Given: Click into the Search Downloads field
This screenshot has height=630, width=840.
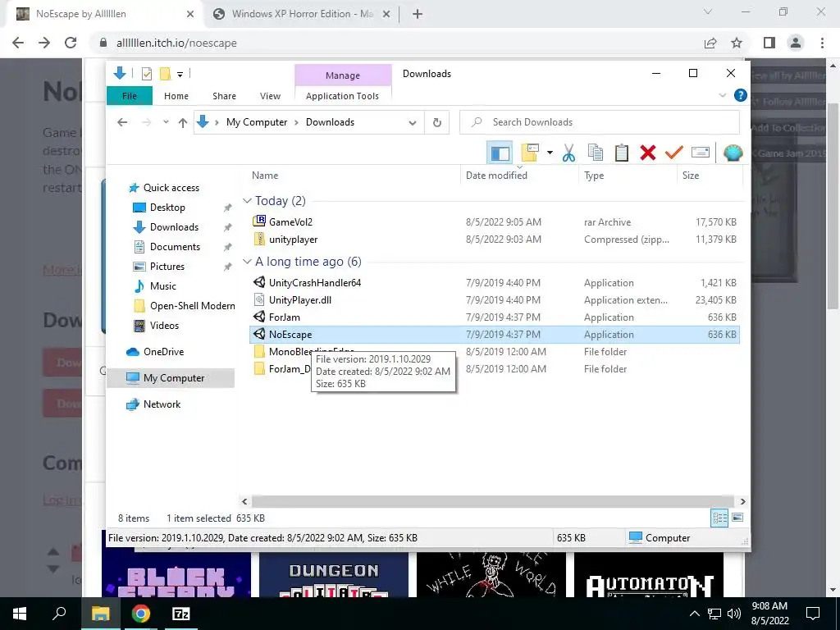Looking at the screenshot, I should point(600,122).
